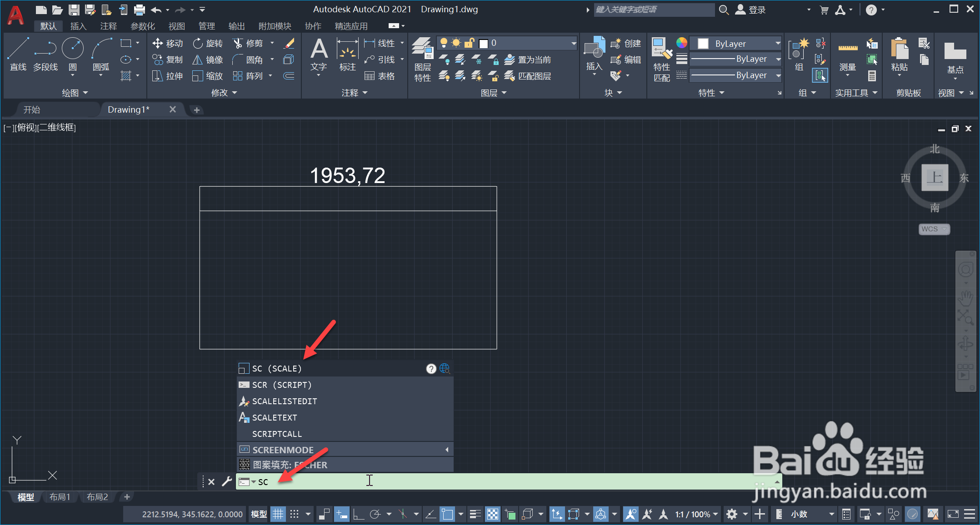Screen dimensions: 980x525
Task: Click the 镜像 (Mirror) tool
Action: [208, 59]
